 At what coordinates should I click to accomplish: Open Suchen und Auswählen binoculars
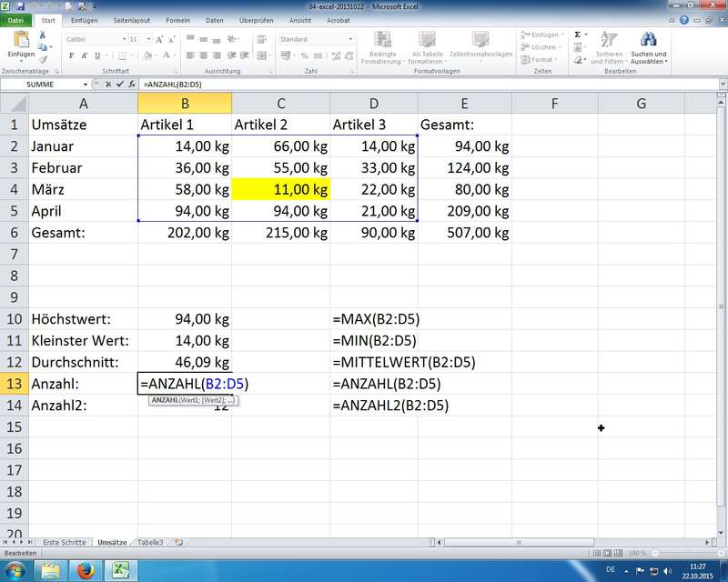point(648,40)
